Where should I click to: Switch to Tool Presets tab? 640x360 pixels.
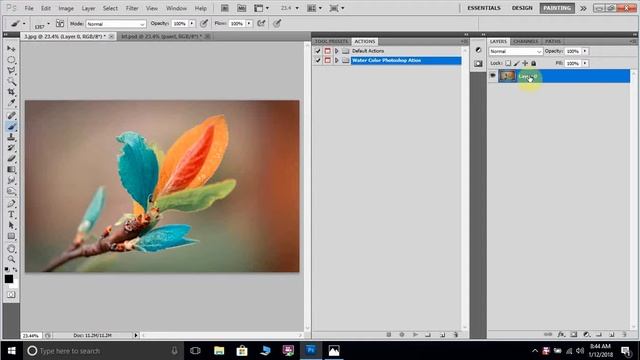331,42
